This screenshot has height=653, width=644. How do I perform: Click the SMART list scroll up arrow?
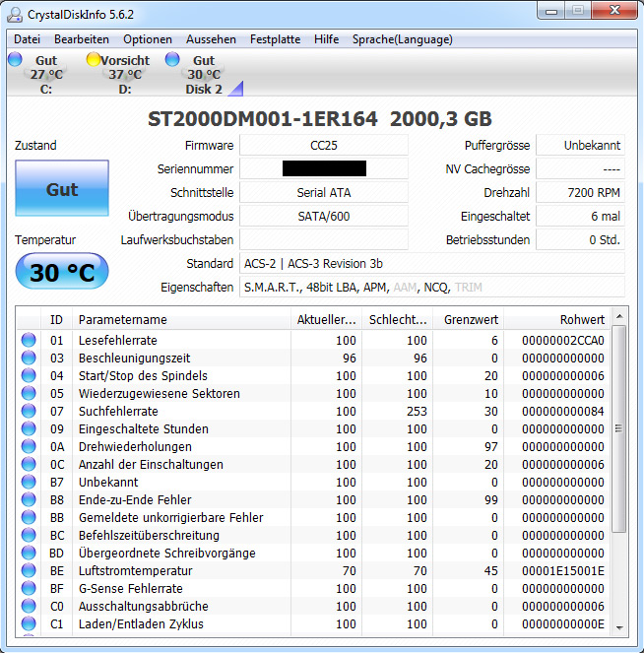pyautogui.click(x=619, y=316)
